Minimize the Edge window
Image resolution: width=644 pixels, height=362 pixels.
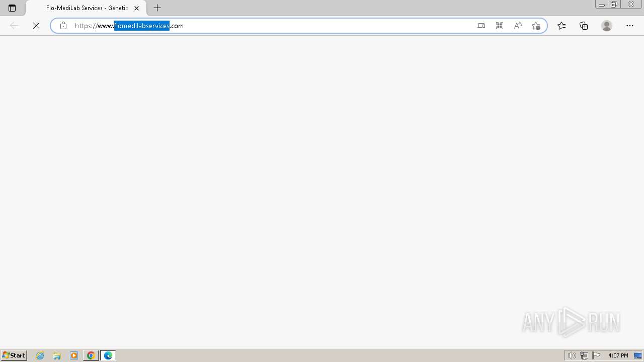(x=602, y=5)
